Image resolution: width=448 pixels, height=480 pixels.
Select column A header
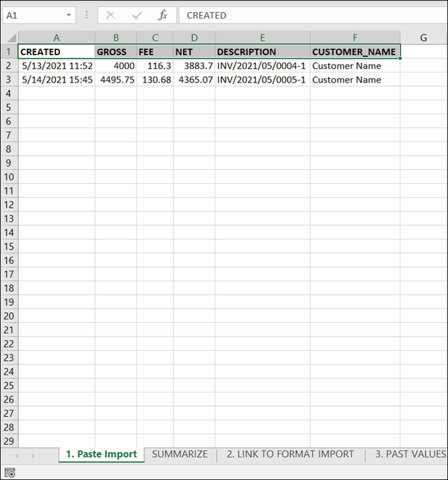[x=56, y=37]
